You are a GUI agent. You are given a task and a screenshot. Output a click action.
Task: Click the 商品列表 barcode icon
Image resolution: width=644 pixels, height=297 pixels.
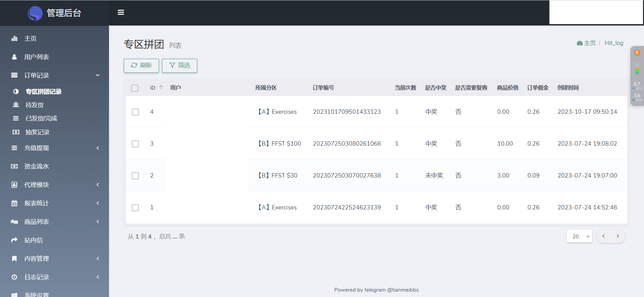(x=14, y=222)
